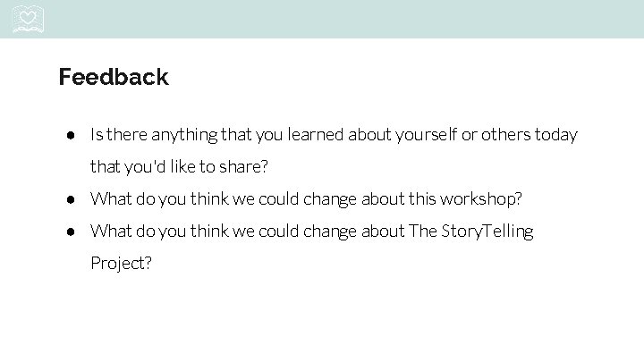The height and width of the screenshot is (362, 644).
Task: Click the word 'learned' in the first bullet
Action: [314, 135]
